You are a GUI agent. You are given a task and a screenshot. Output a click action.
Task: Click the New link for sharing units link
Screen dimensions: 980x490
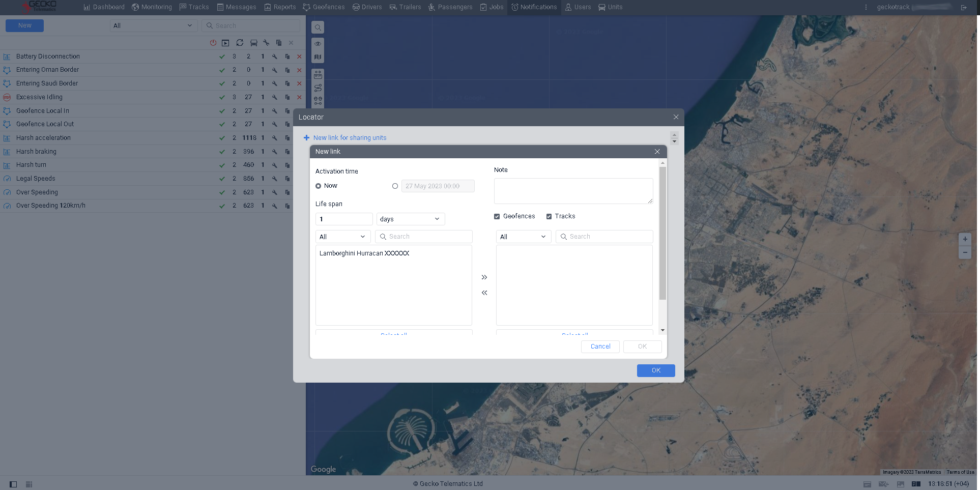pos(350,137)
